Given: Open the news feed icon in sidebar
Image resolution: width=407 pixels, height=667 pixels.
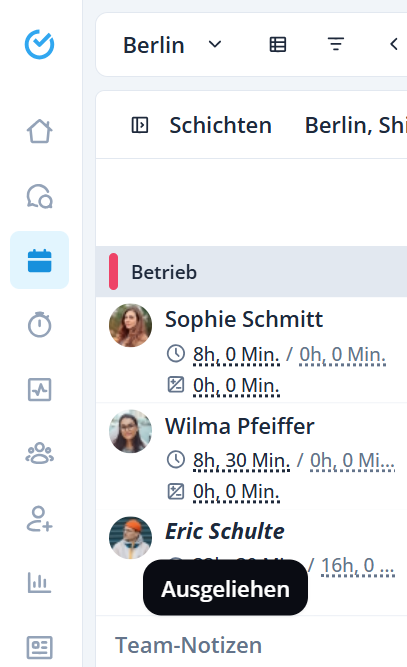Looking at the screenshot, I should 40,647.
